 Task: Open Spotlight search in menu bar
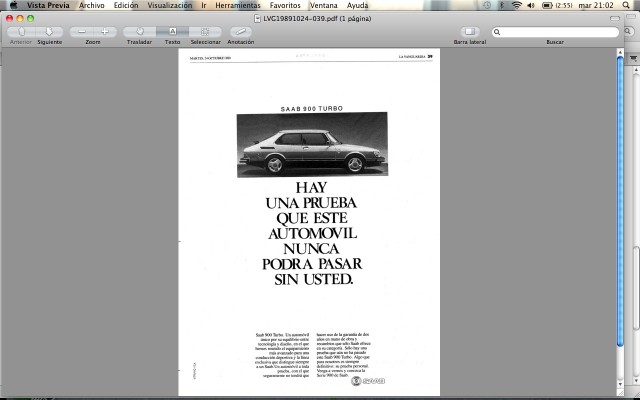click(626, 5)
